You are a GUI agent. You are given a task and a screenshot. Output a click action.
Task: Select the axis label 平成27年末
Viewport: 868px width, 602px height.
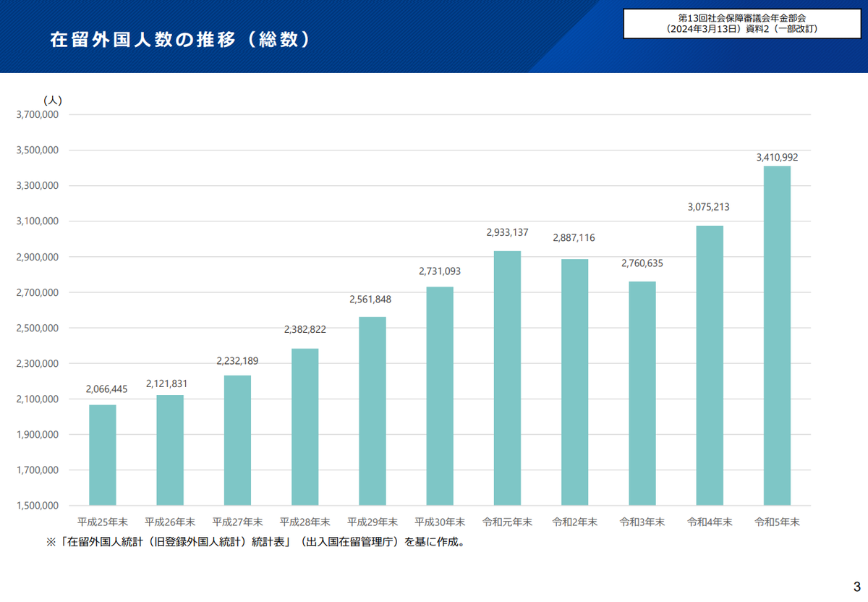pyautogui.click(x=236, y=520)
